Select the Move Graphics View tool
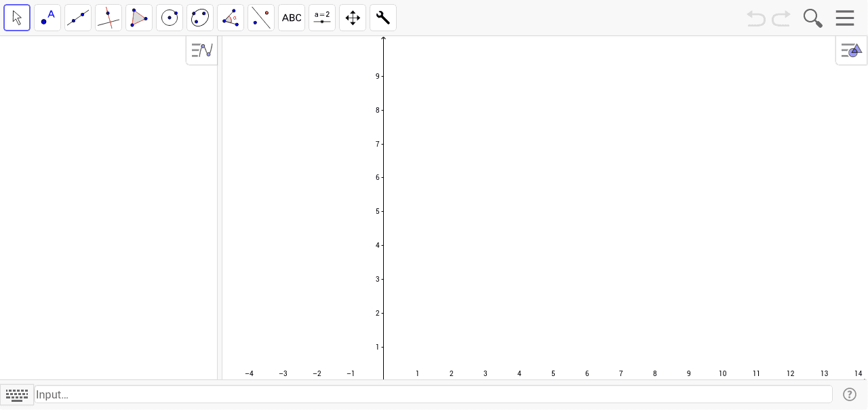 coord(353,18)
